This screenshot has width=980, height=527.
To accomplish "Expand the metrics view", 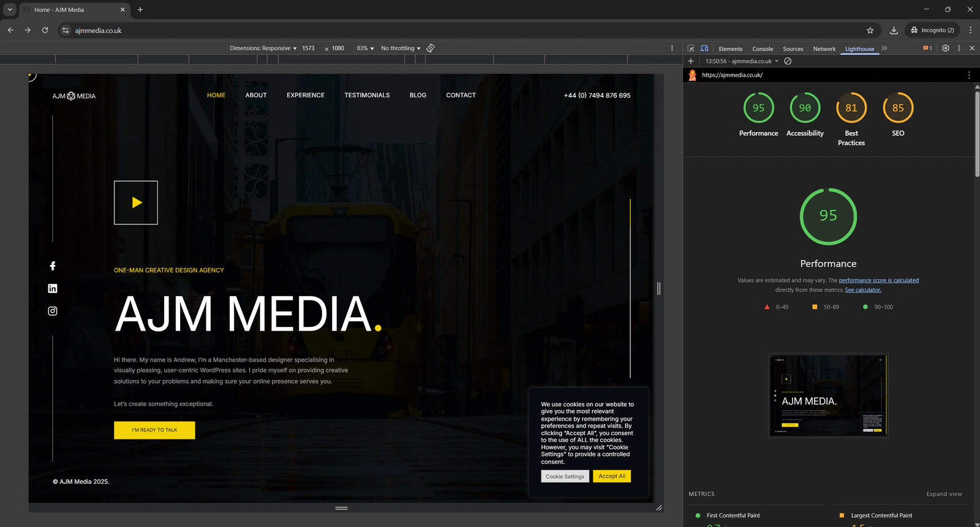I will click(944, 494).
